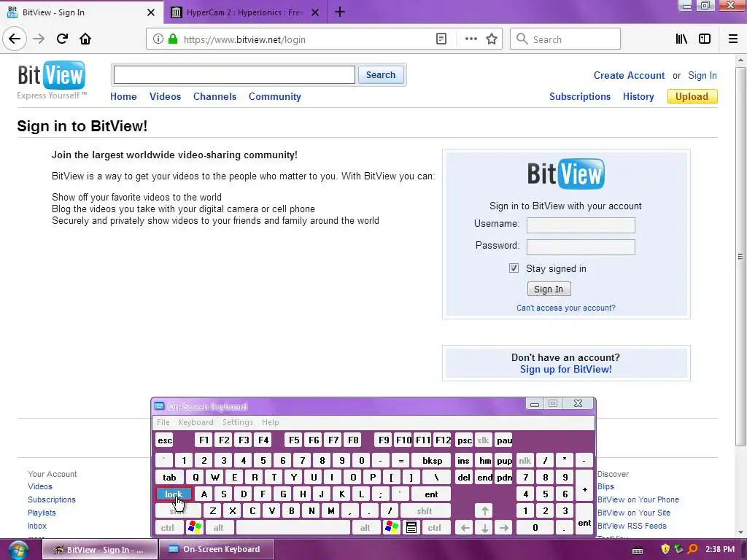Open the History link in header
Viewport: 747px width, 560px height.
(638, 97)
